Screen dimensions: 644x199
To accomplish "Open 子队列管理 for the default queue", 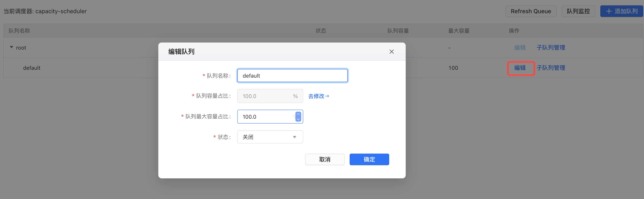I will tap(551, 68).
